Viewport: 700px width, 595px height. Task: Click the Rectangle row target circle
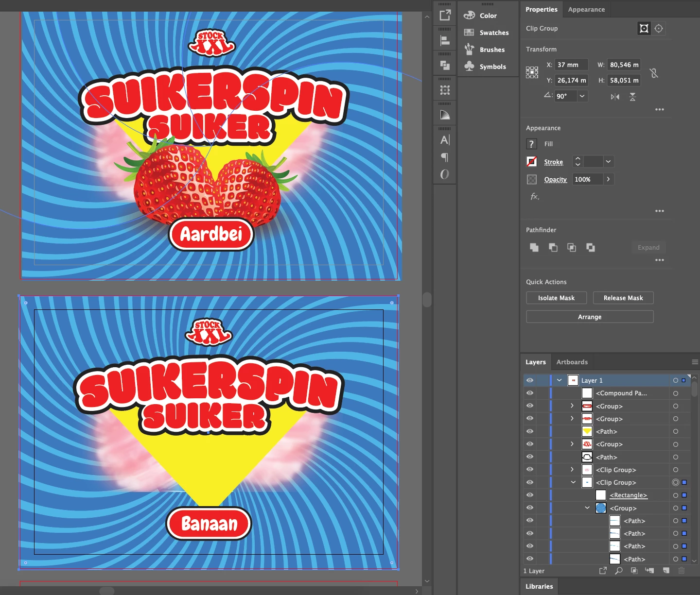(x=676, y=495)
